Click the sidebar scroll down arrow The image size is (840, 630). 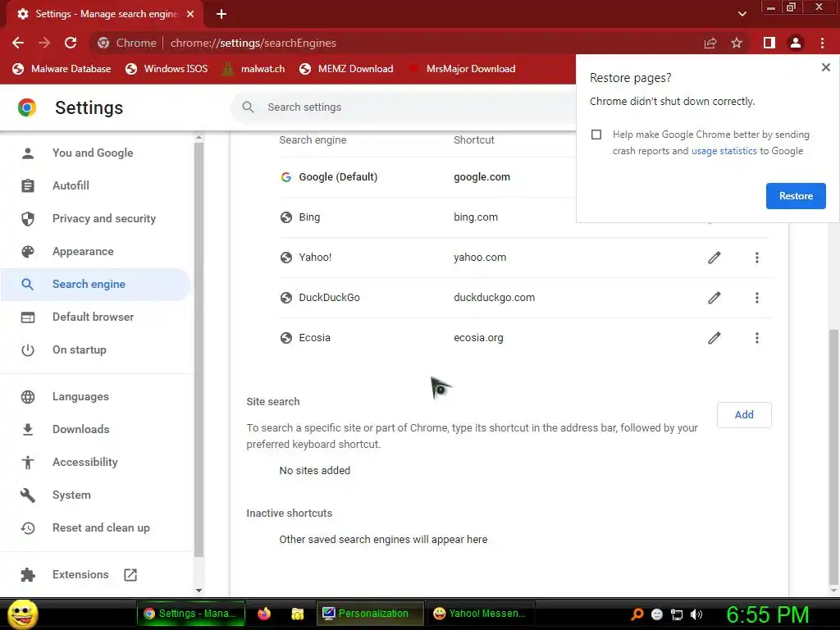pyautogui.click(x=199, y=591)
